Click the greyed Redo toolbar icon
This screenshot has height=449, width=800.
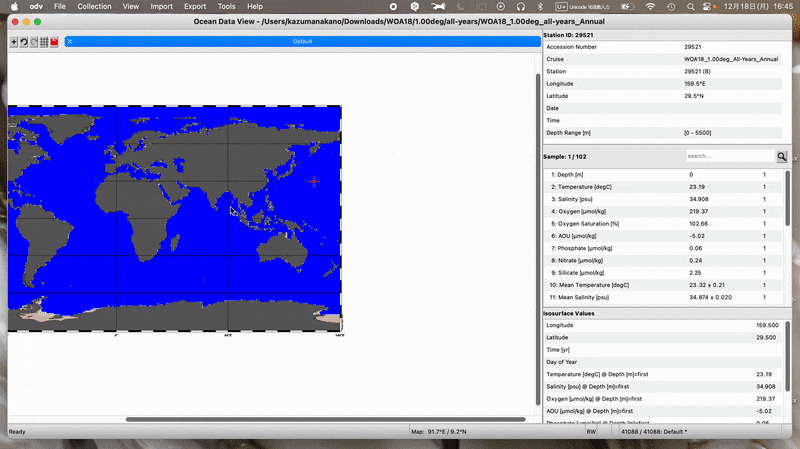pyautogui.click(x=34, y=42)
